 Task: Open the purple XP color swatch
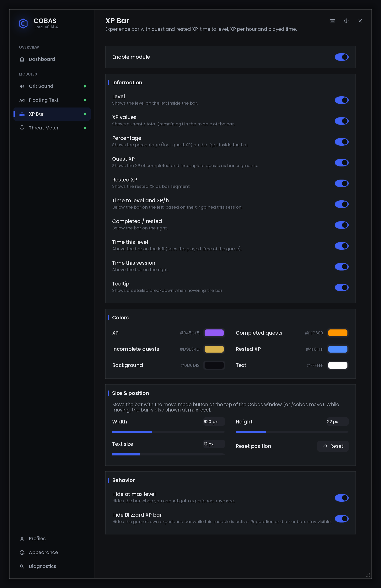[214, 333]
